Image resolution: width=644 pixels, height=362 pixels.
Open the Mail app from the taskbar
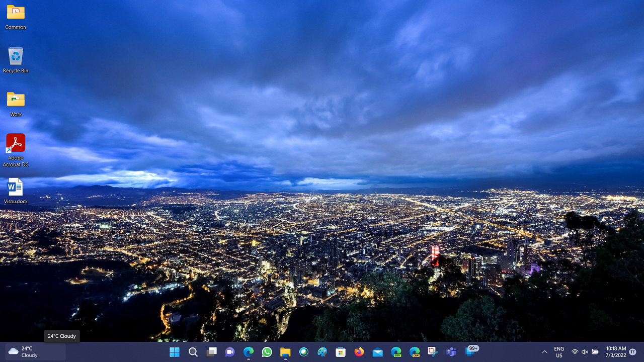[x=377, y=352]
